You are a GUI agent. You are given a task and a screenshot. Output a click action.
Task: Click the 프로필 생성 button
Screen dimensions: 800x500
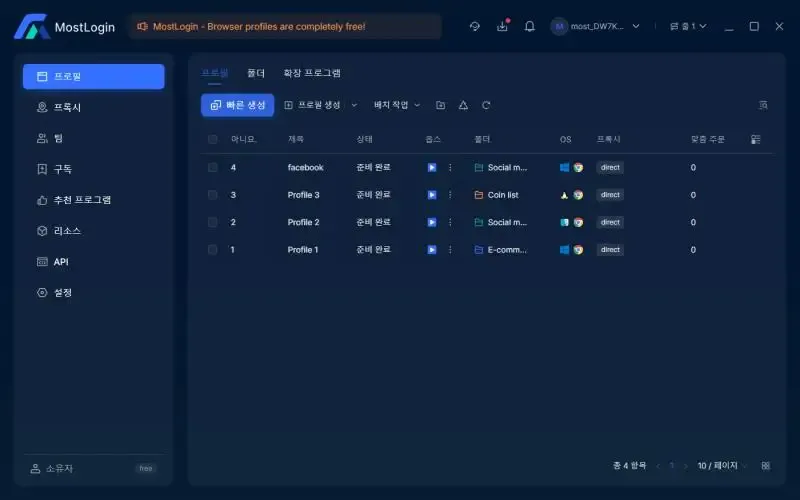[312, 105]
